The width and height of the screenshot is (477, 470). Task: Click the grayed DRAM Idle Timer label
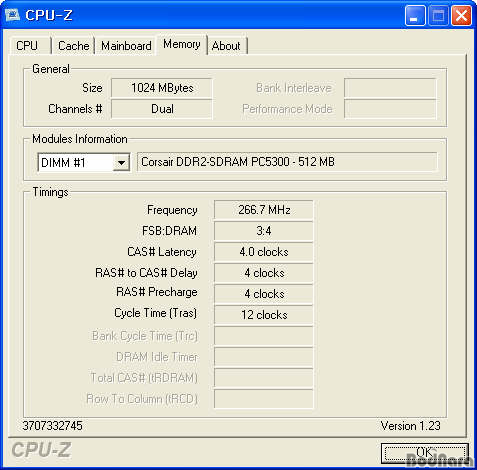157,357
